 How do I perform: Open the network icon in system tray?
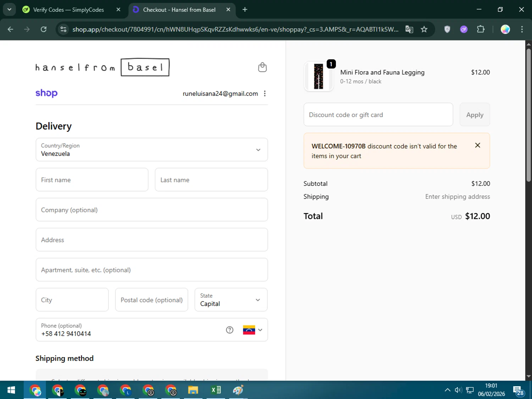(470, 390)
